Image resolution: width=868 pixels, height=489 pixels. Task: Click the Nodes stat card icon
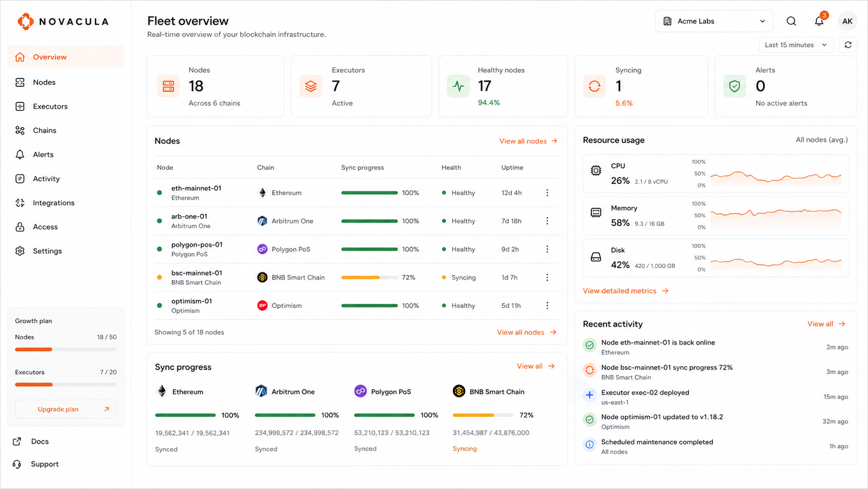pyautogui.click(x=168, y=86)
